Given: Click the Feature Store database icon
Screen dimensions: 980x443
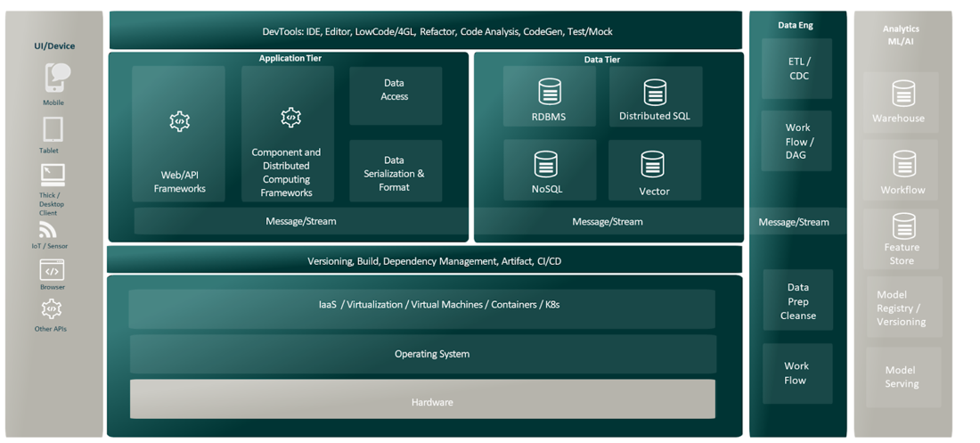Looking at the screenshot, I should point(903,226).
